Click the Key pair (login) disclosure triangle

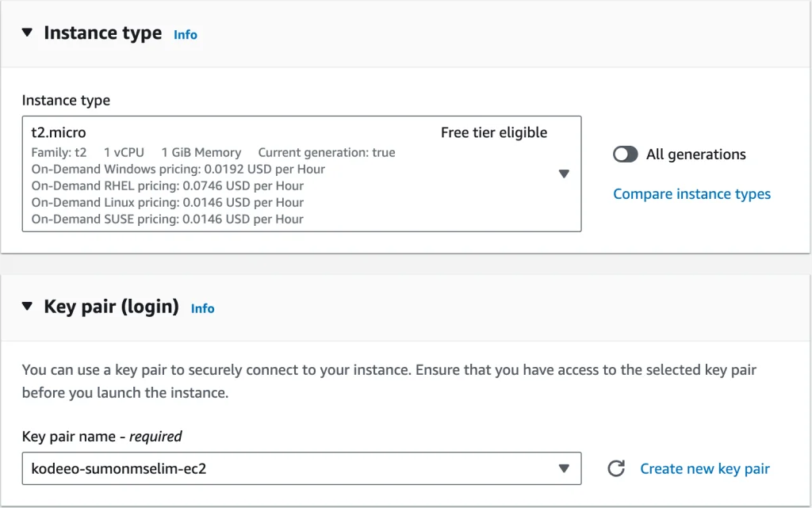(27, 308)
